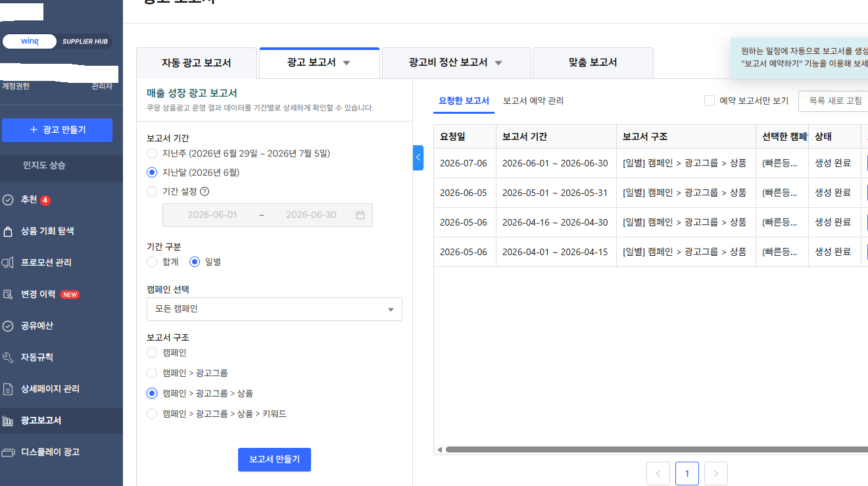The image size is (868, 486).
Task: Open the calendar icon in date range field
Action: (360, 215)
